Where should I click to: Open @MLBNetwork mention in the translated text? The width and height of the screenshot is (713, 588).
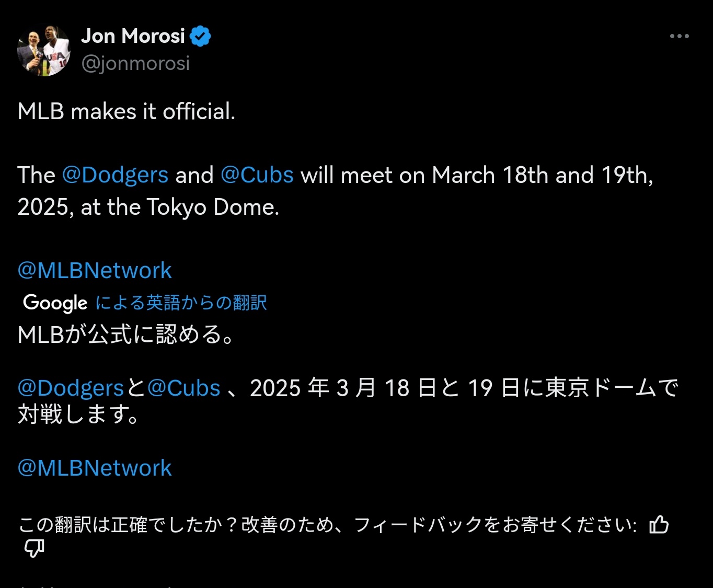tap(95, 468)
